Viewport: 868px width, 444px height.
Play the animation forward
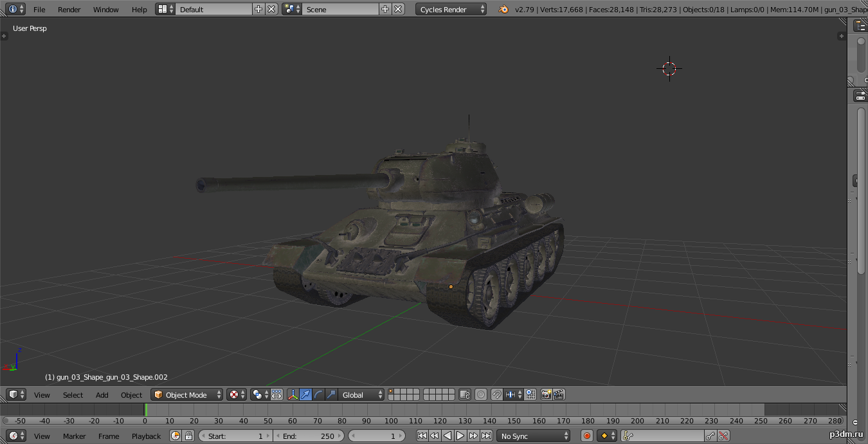click(460, 436)
